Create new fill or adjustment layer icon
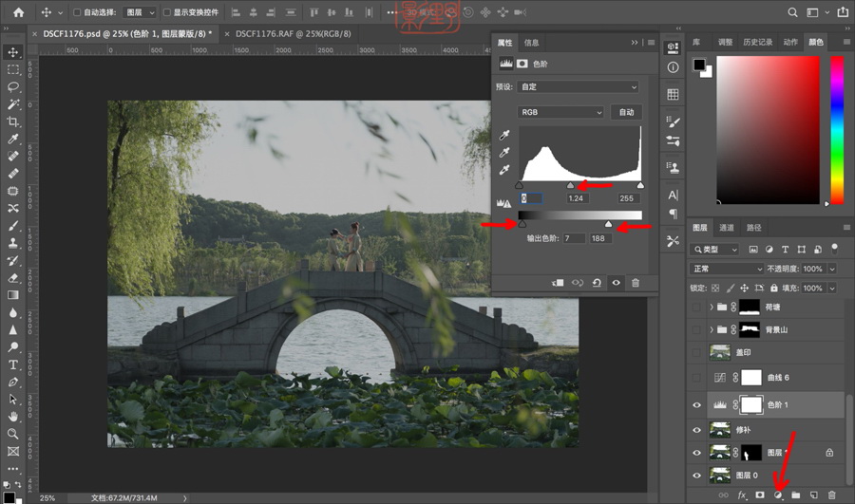This screenshot has width=855, height=504. [x=778, y=495]
